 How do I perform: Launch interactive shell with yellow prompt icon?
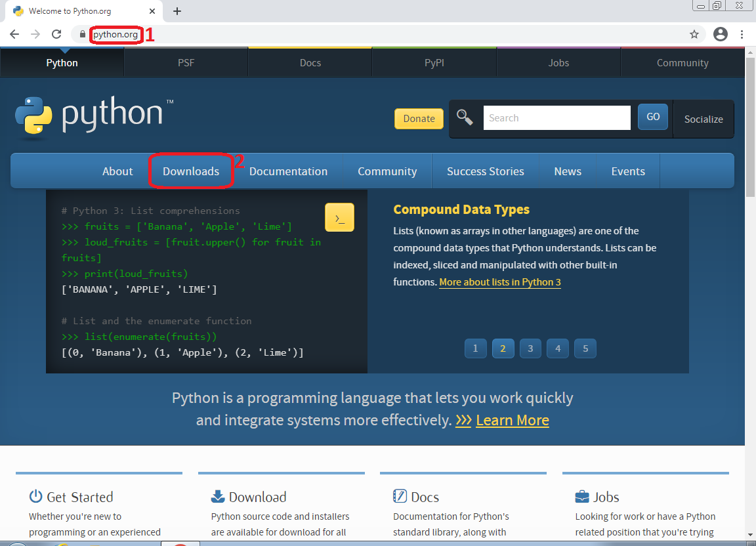pos(339,218)
